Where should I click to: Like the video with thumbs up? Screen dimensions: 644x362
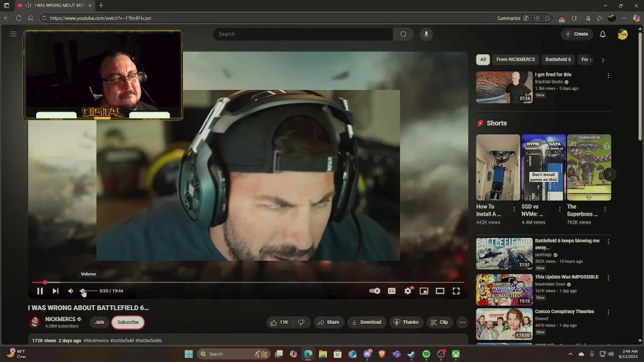(x=279, y=322)
